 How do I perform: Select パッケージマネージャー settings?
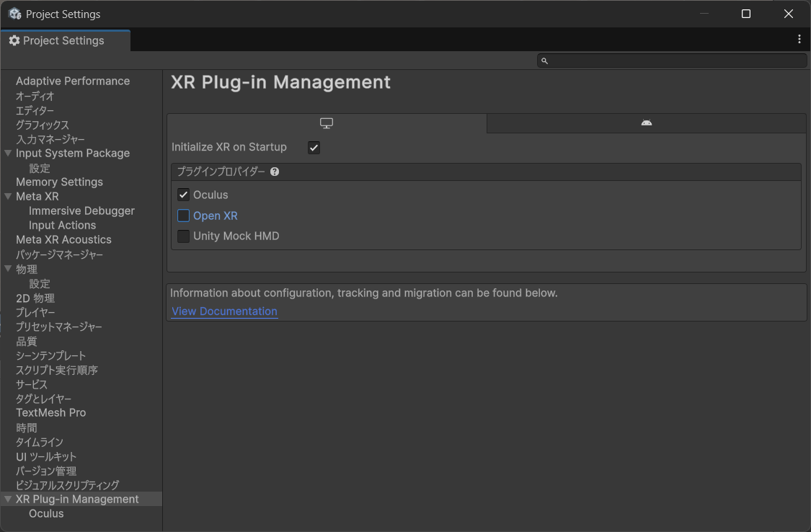click(x=60, y=254)
